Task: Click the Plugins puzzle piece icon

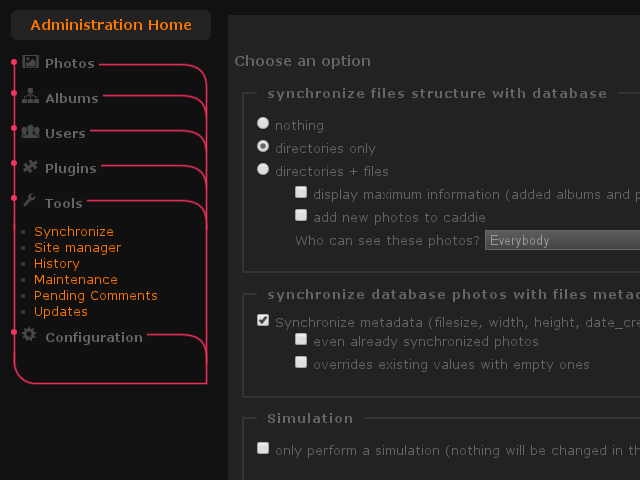Action: (30, 167)
